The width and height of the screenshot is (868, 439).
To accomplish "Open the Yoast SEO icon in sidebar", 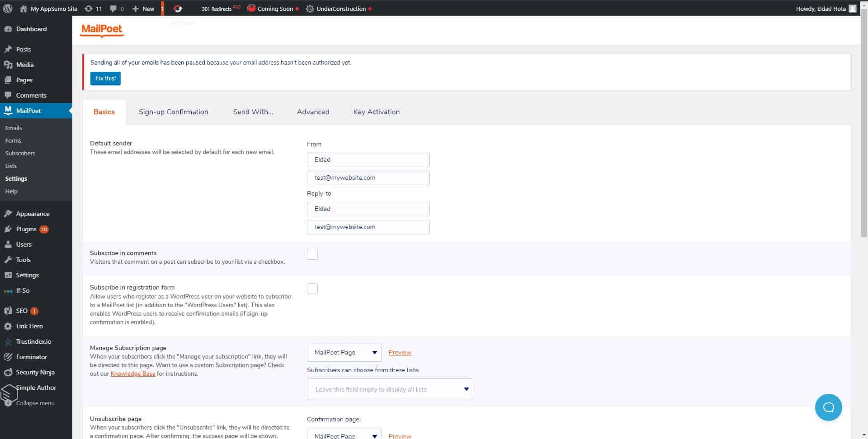I will click(x=8, y=311).
